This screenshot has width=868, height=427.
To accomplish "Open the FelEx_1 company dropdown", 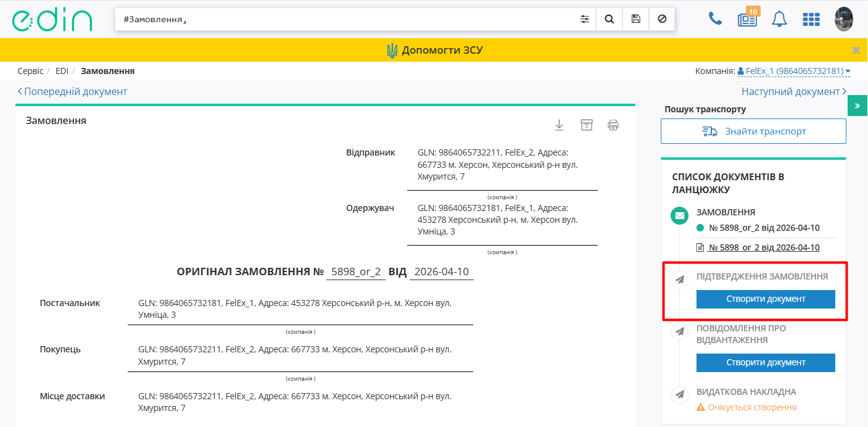I will 794,71.
